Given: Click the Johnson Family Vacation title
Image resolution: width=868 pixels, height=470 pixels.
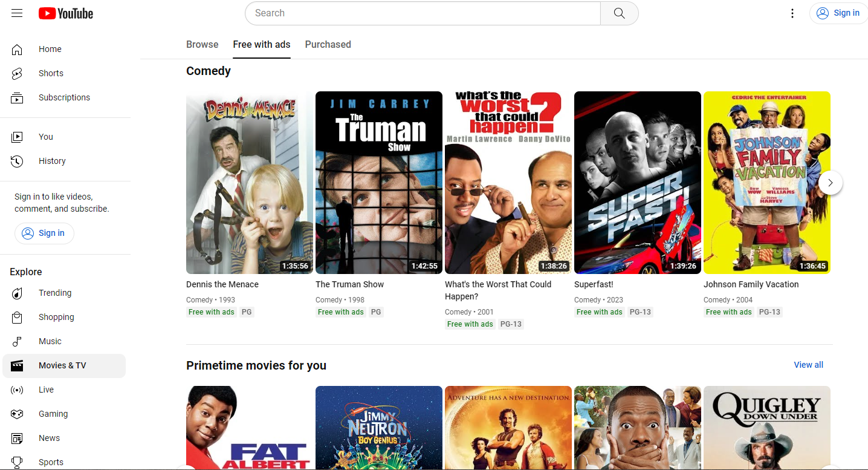Looking at the screenshot, I should coord(751,284).
